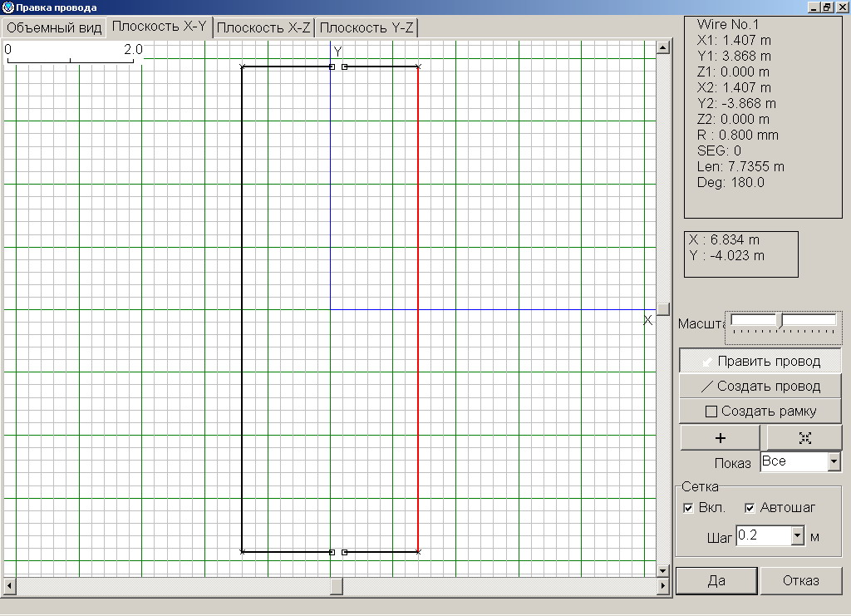
Task: Click the application icon in the title bar
Action: click(x=7, y=7)
